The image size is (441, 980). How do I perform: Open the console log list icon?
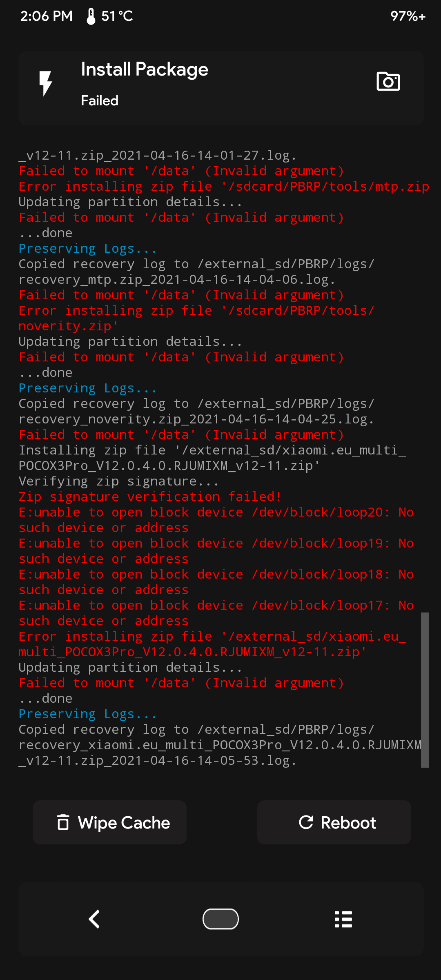pyautogui.click(x=343, y=919)
